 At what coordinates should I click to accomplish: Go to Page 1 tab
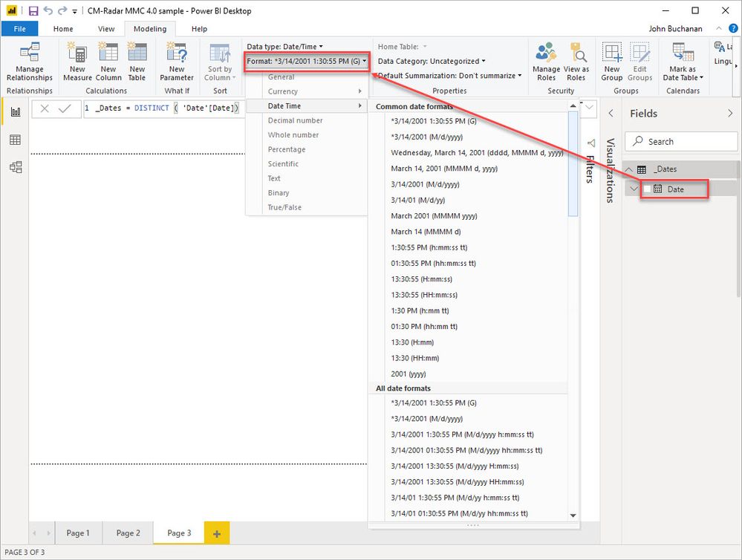(77, 533)
